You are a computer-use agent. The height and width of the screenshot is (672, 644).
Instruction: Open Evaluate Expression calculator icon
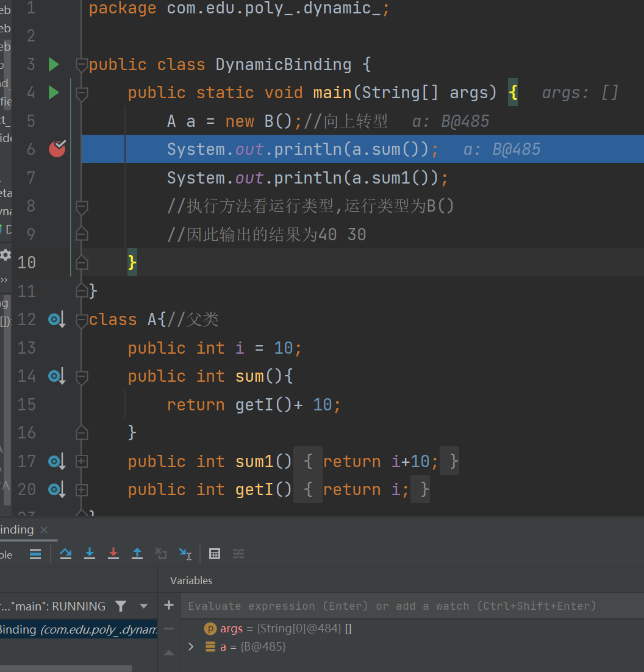click(214, 554)
